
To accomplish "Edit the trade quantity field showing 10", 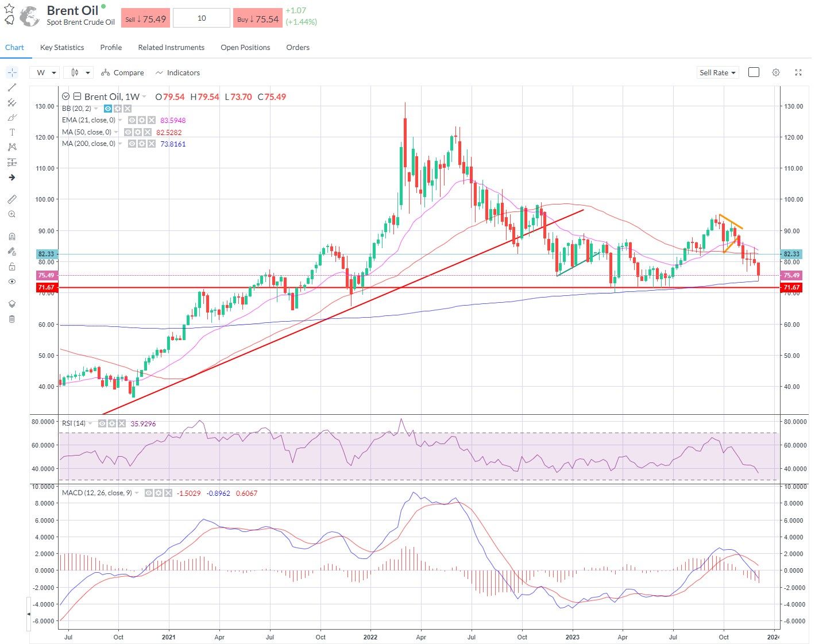I will coord(202,18).
